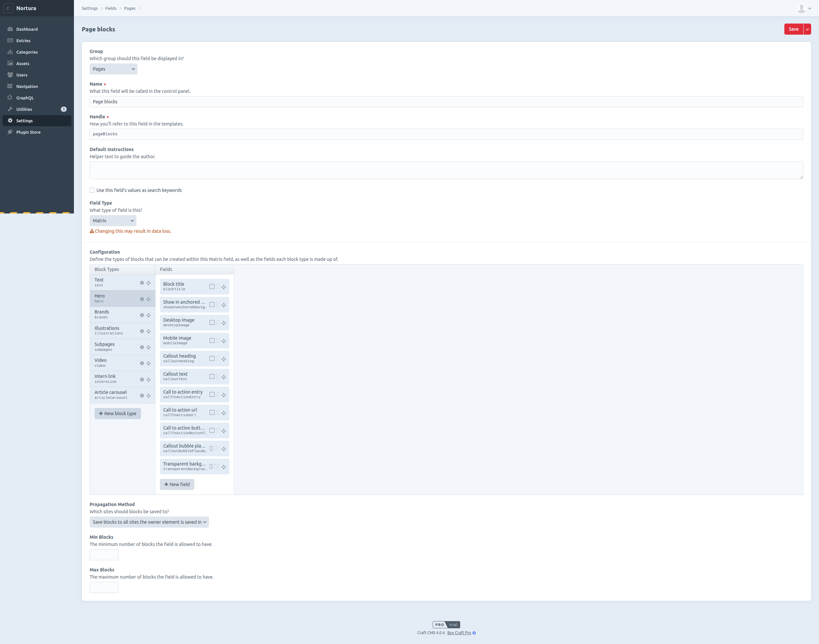Enable field values as search keywords

tap(92, 190)
